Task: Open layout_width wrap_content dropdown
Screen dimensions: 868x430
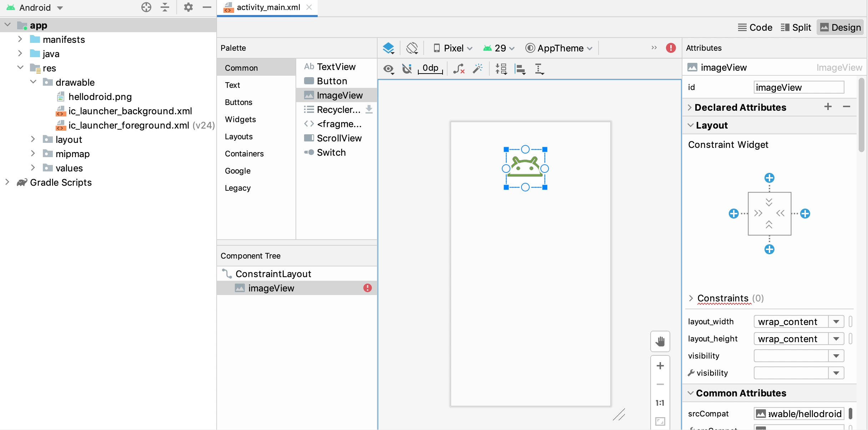Action: coord(836,322)
